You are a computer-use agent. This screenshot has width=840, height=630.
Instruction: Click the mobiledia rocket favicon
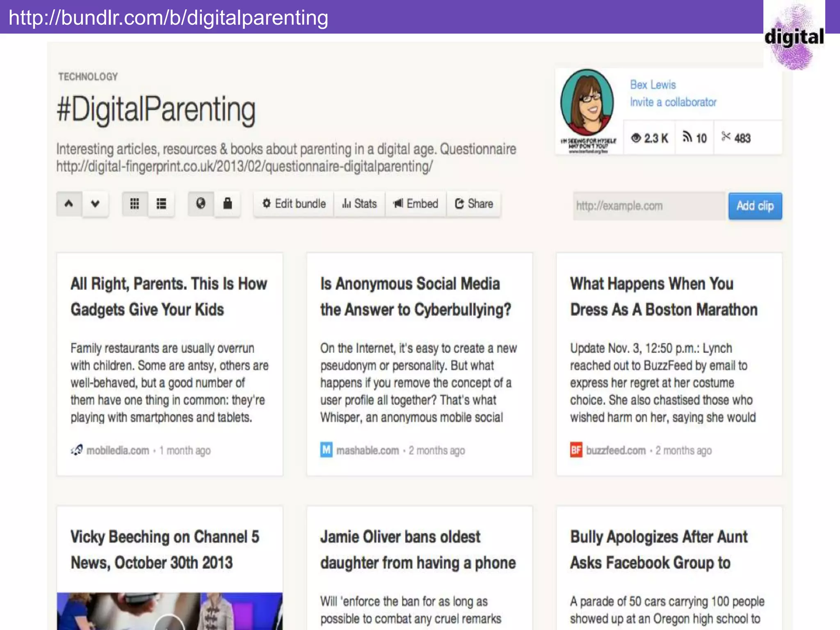pyautogui.click(x=77, y=450)
